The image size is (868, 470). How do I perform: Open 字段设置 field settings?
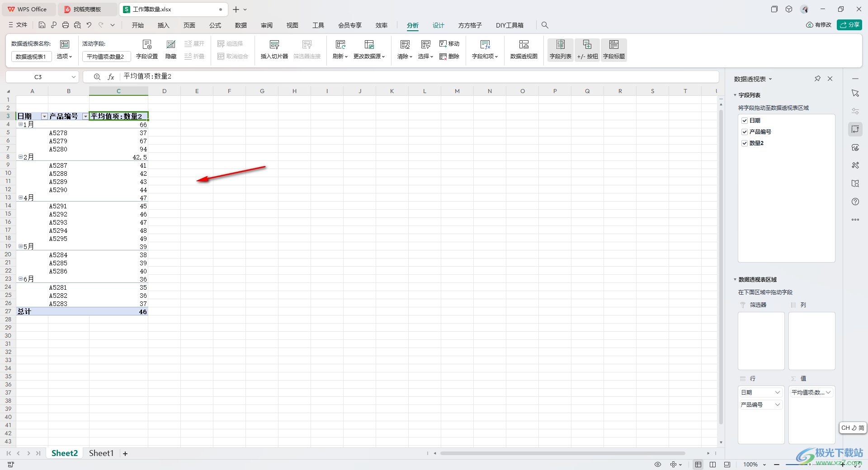[147, 50]
